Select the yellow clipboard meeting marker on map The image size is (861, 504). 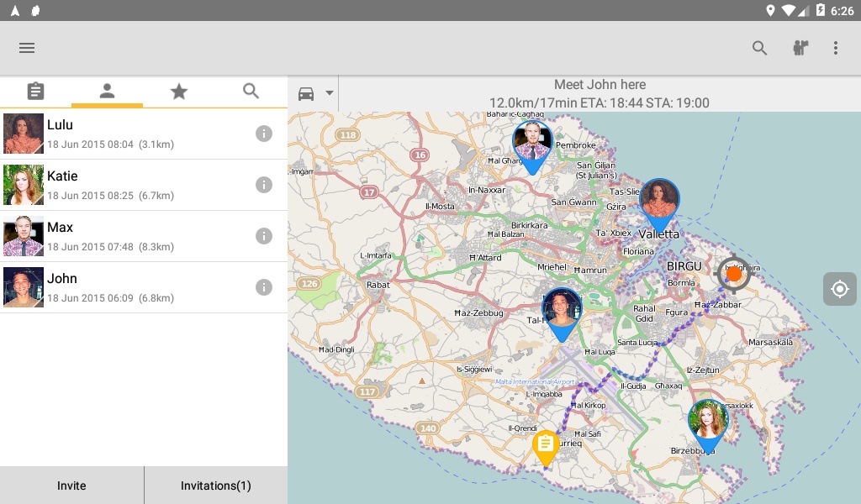pyautogui.click(x=545, y=448)
